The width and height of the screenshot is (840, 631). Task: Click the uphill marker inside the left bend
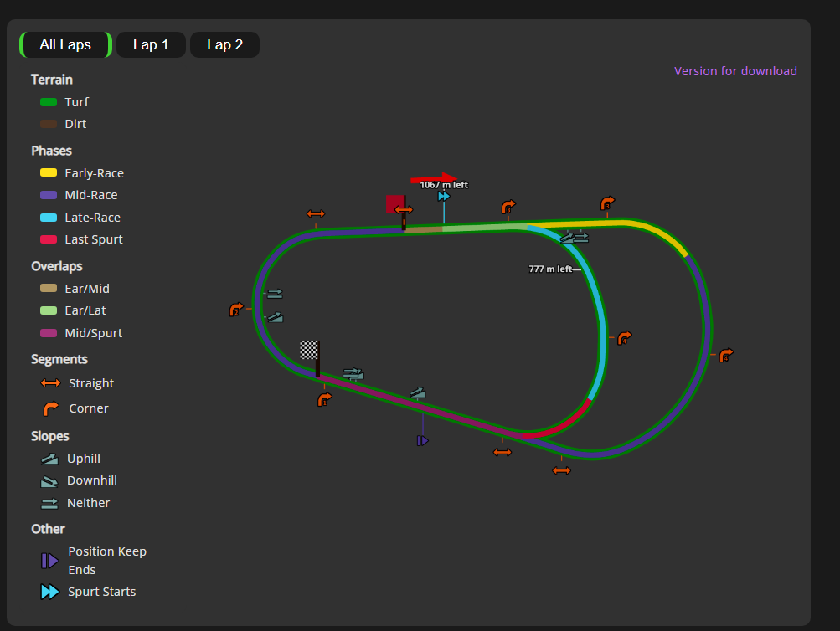pyautogui.click(x=276, y=317)
